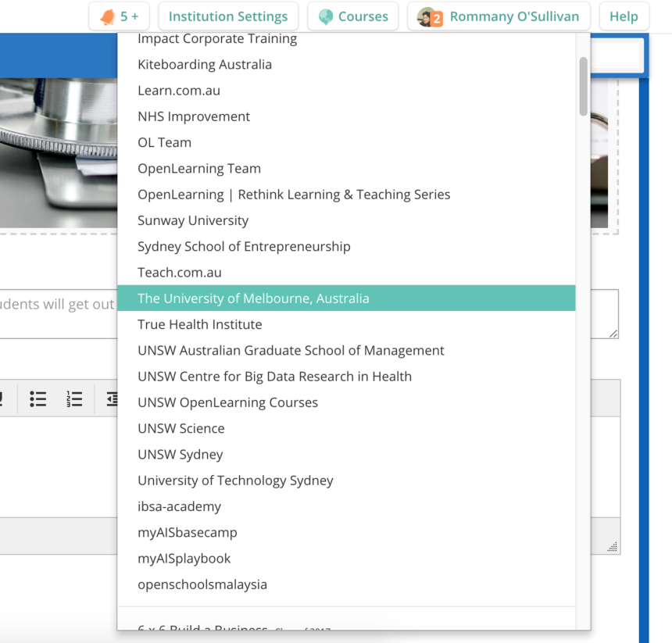Click the Help button
Screen dimensions: 672x643
[624, 16]
